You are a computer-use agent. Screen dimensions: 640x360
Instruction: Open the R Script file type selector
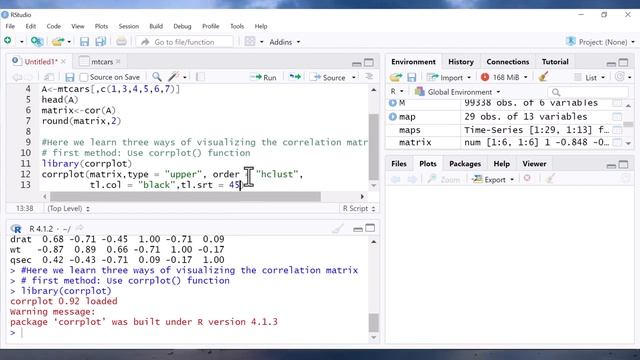coord(358,208)
